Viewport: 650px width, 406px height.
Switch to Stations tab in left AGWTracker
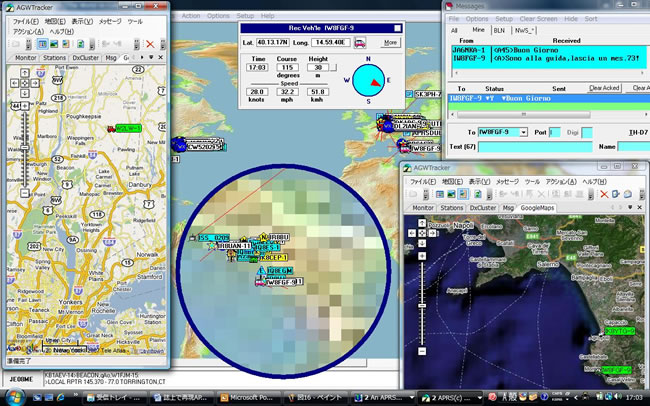(54, 58)
